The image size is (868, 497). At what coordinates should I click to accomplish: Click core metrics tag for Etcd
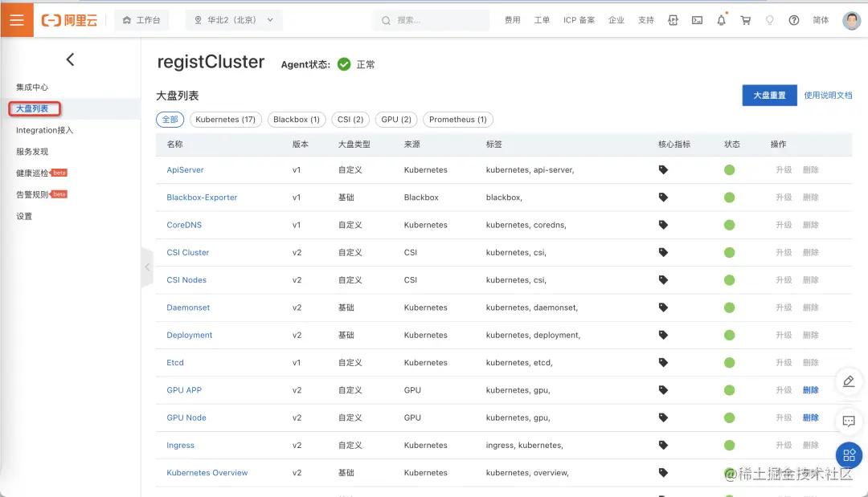click(x=663, y=363)
